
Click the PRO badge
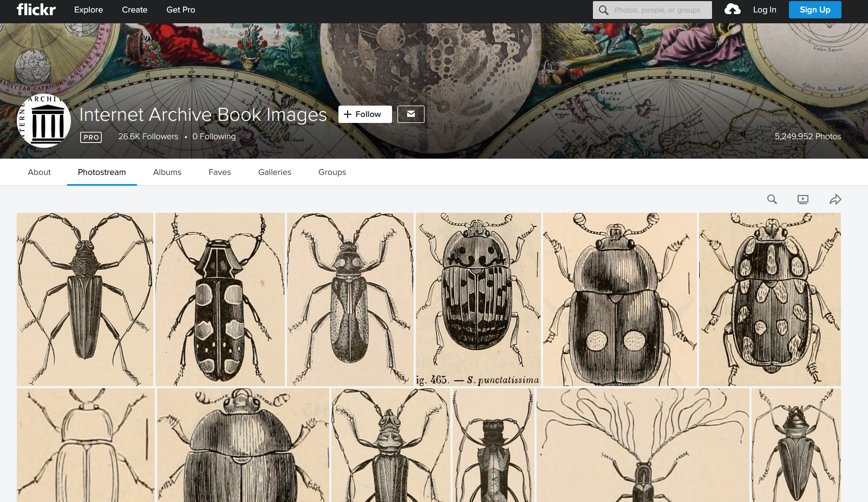coord(91,138)
